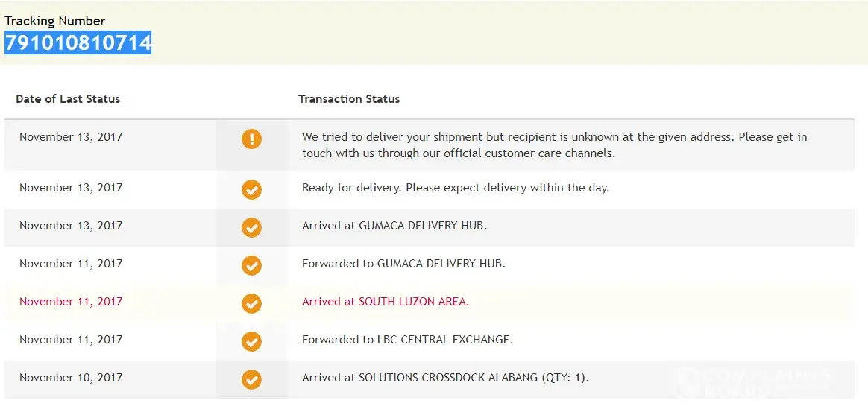The height and width of the screenshot is (415, 868).
Task: Click checkmark icon for SOLUTIONS CROSSDOCK ALABANG
Action: click(x=251, y=379)
